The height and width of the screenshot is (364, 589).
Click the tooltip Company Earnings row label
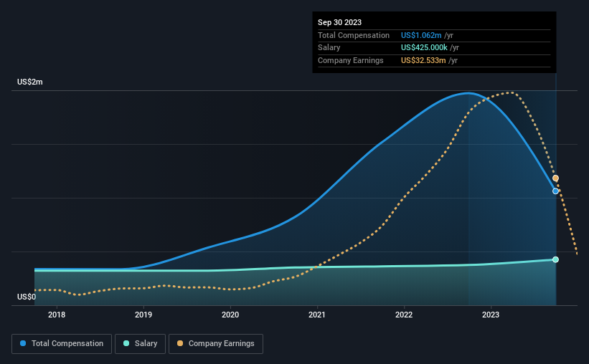coord(351,60)
